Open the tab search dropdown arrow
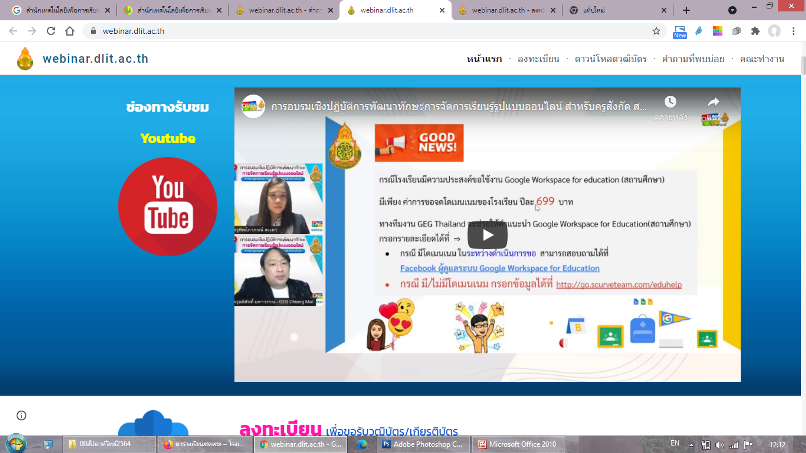 (732, 10)
